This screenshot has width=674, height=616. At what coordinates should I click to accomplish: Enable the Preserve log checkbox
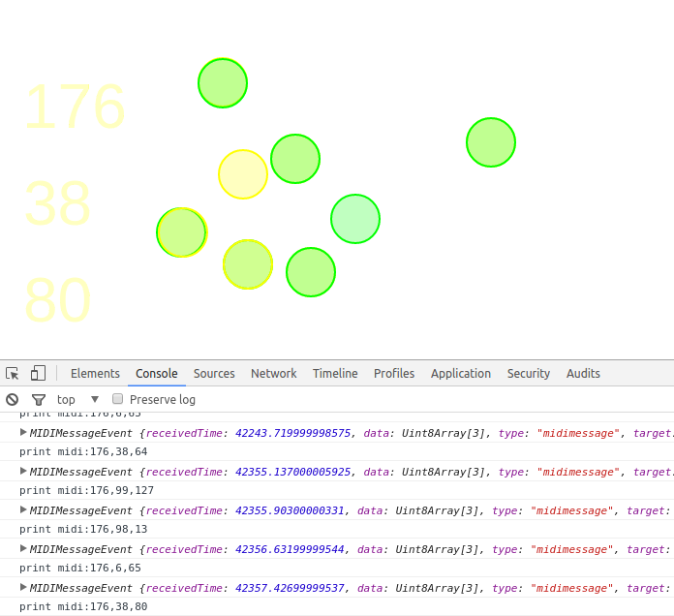coord(118,399)
